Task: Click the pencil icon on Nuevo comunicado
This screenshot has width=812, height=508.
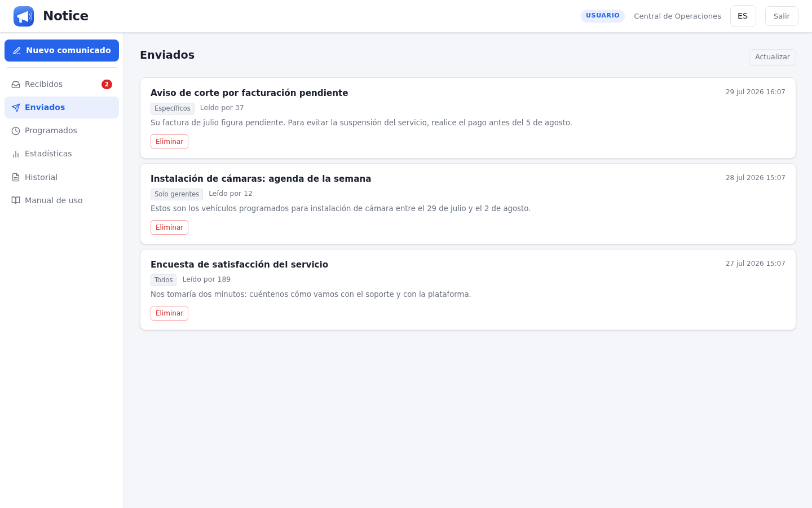Action: 17,51
